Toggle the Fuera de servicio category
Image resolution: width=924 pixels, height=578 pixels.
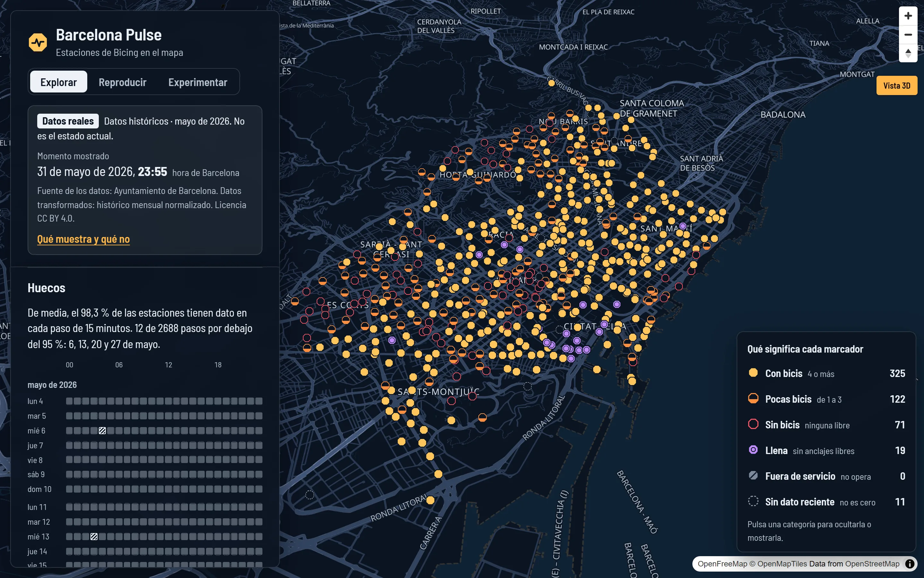coord(826,476)
